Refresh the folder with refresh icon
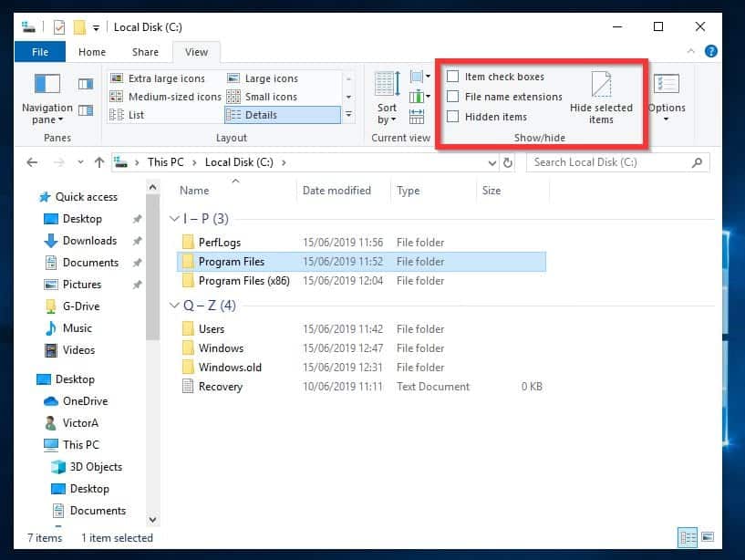The height and width of the screenshot is (560, 745). [508, 162]
